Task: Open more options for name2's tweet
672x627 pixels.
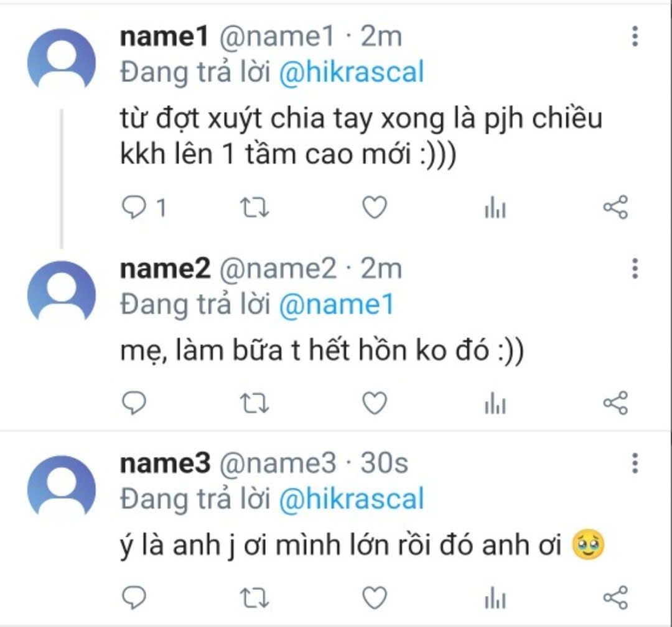Action: 635,269
